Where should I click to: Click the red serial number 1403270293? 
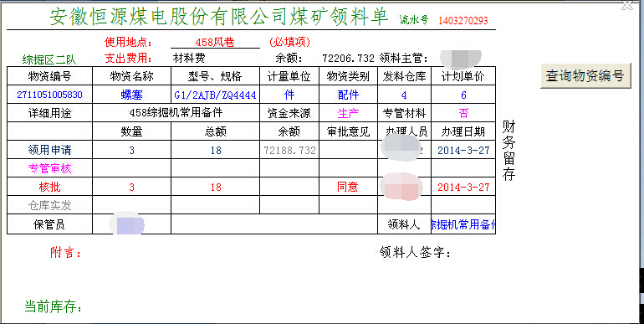tap(463, 20)
